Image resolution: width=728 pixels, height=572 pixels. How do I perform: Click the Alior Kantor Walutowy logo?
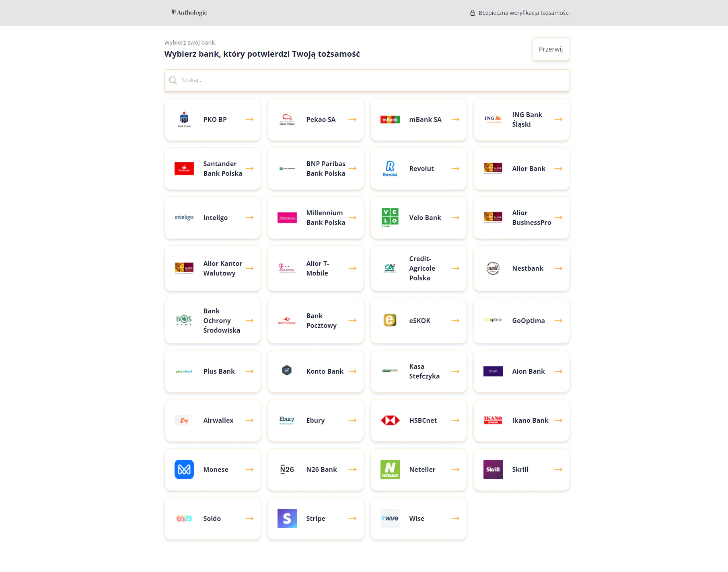point(184,268)
